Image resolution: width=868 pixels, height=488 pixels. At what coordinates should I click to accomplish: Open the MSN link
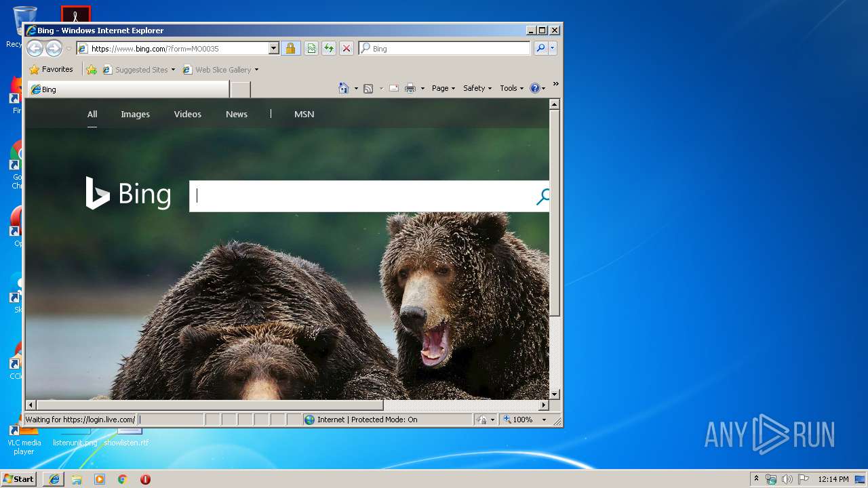point(304,114)
